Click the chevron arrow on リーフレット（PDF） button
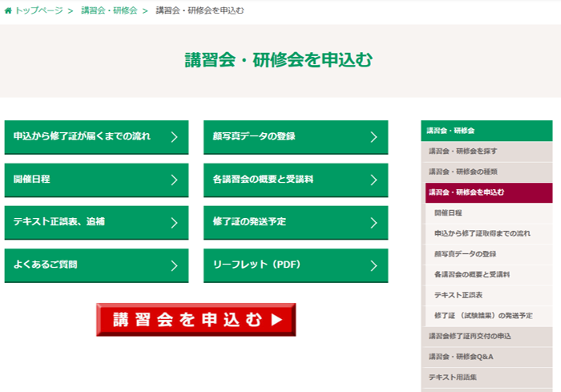The height and width of the screenshot is (392, 561). pos(373,265)
